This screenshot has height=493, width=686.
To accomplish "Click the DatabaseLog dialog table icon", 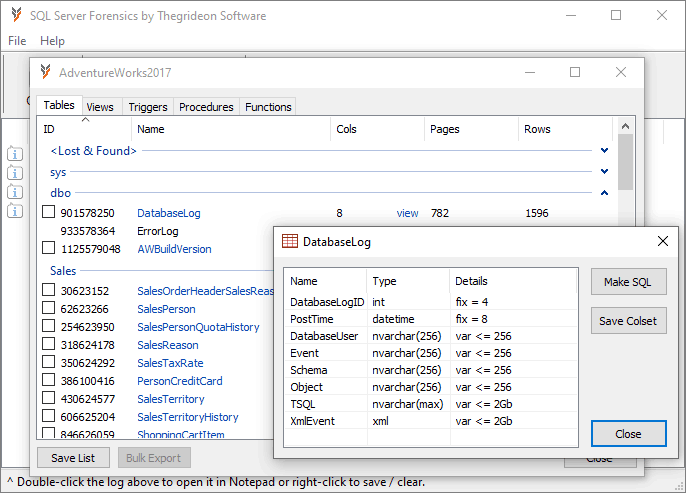I will pyautogui.click(x=290, y=241).
